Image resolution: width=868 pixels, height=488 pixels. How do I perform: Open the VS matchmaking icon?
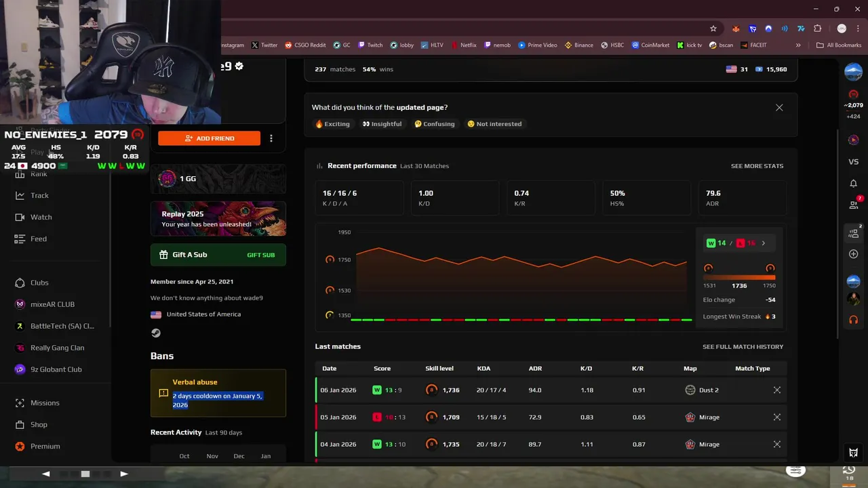coord(854,162)
